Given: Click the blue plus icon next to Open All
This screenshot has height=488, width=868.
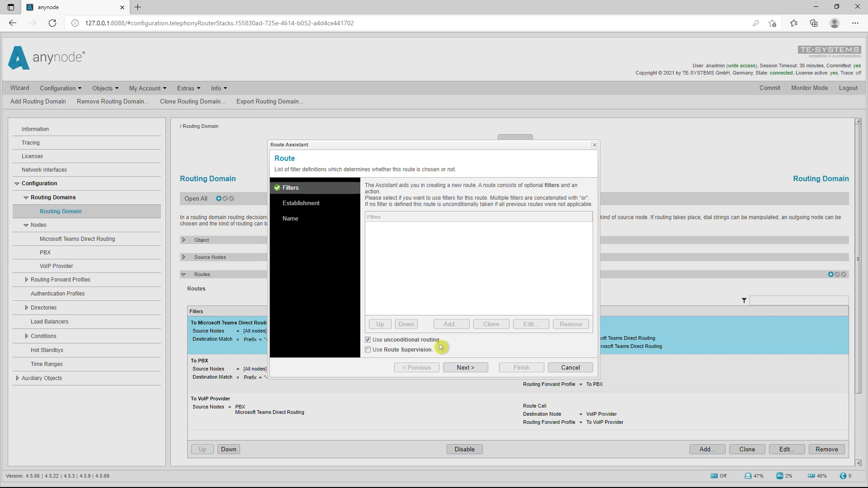Looking at the screenshot, I should click(219, 198).
